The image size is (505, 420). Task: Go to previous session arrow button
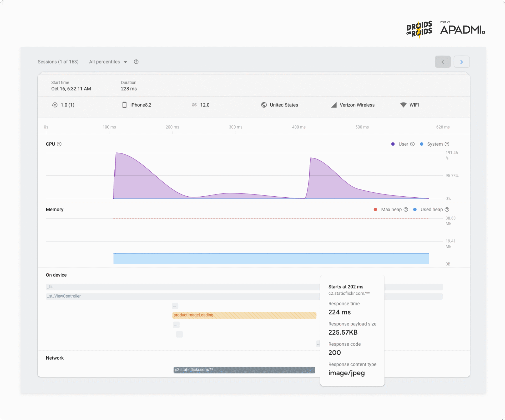coord(443,62)
